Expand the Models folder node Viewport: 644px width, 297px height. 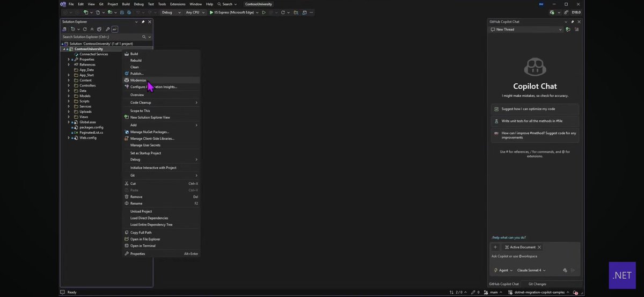[69, 96]
